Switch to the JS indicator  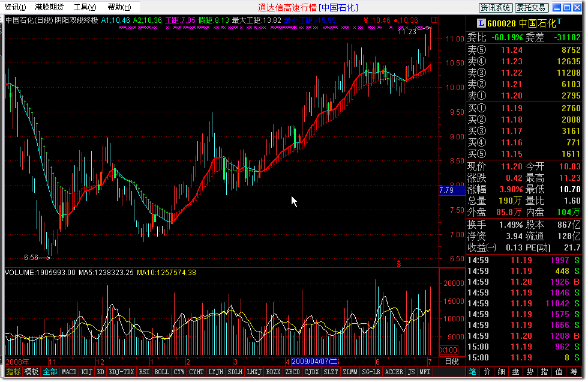point(412,372)
